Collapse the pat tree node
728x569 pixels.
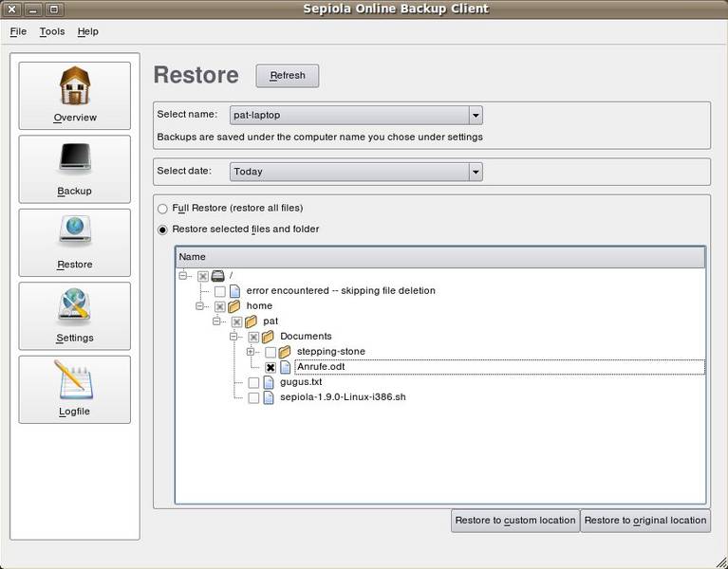[x=216, y=321]
